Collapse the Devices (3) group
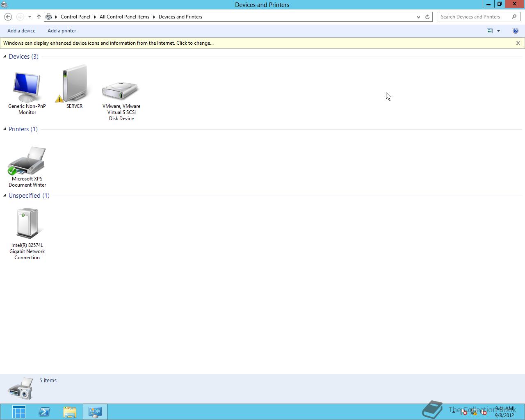Image resolution: width=525 pixels, height=420 pixels. point(5,57)
